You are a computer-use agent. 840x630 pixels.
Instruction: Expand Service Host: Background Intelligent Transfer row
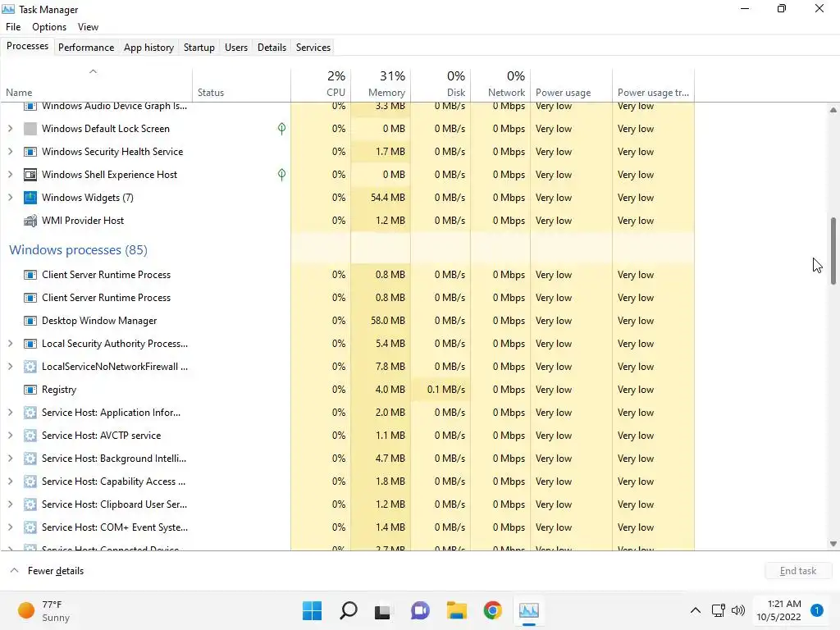10,459
